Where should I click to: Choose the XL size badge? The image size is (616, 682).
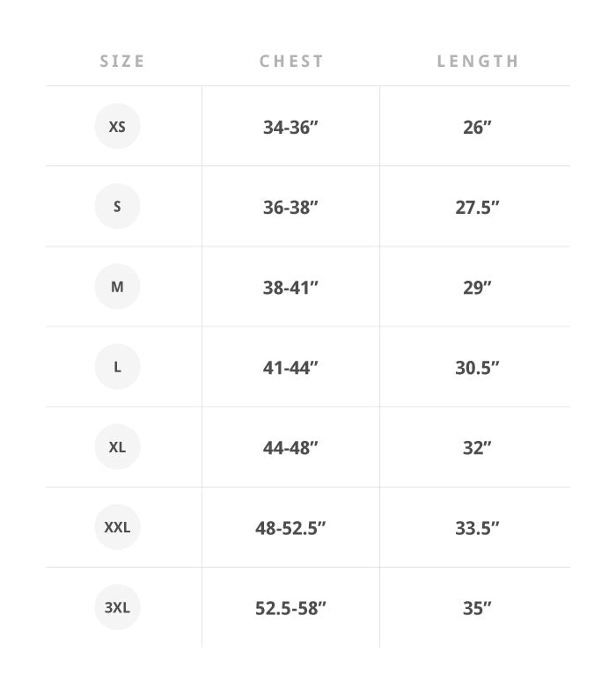tap(117, 447)
